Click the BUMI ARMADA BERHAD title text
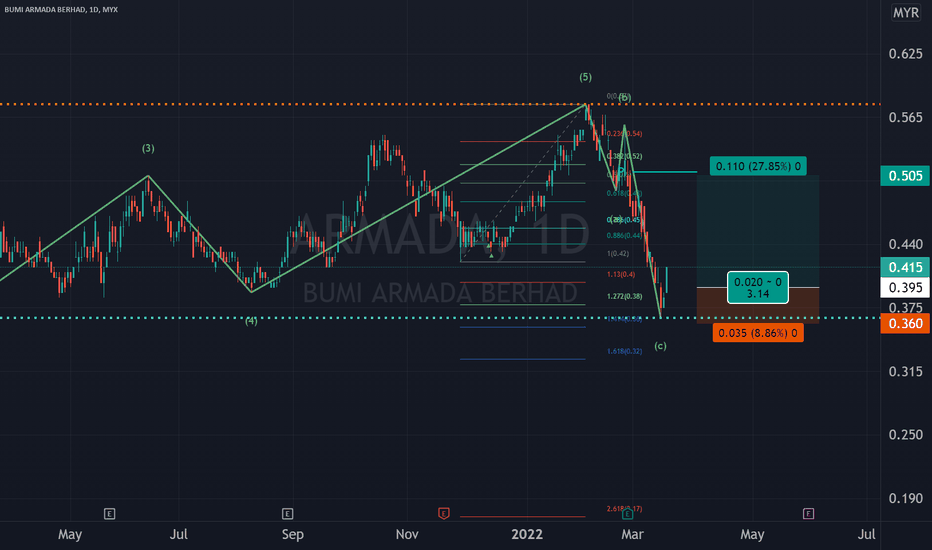Viewport: 932px width, 550px height. coord(61,10)
